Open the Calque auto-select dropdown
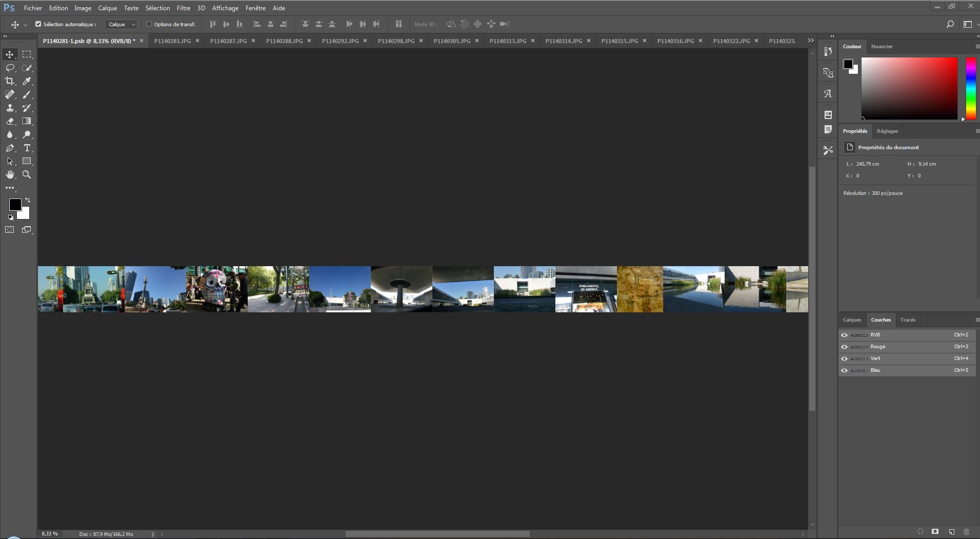 pyautogui.click(x=121, y=24)
